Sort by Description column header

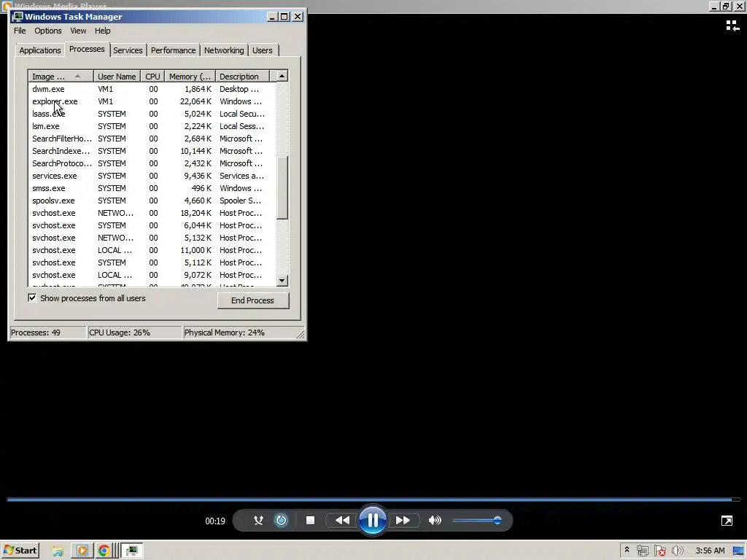pos(242,76)
